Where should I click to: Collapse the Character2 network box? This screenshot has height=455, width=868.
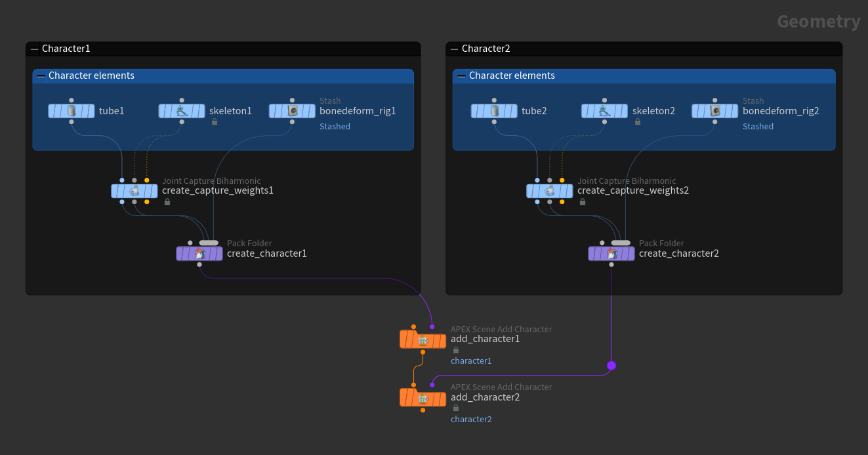click(454, 49)
